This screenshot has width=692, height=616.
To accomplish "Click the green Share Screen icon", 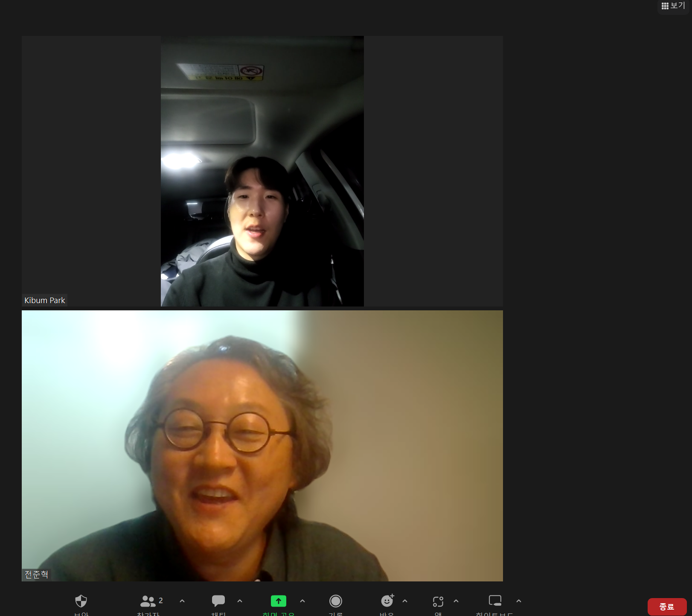I will 279,601.
